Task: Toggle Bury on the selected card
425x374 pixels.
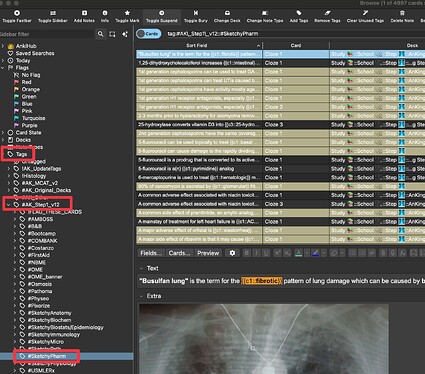Action: (196, 16)
